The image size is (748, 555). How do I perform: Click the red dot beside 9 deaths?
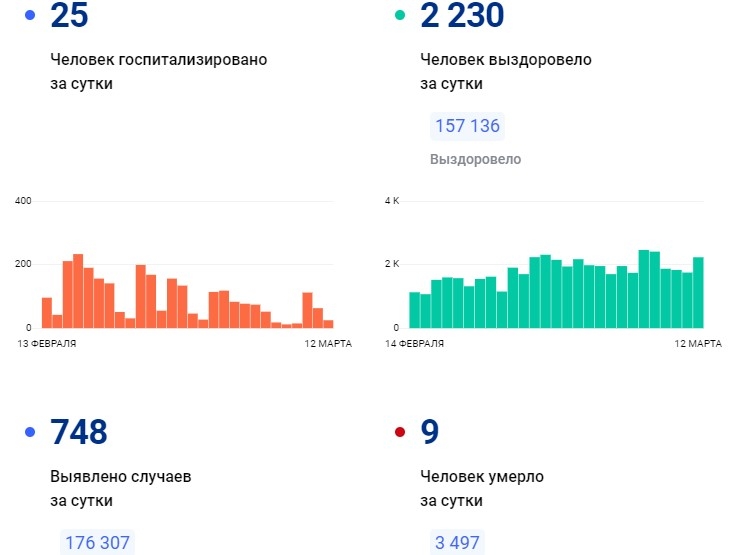(x=400, y=432)
